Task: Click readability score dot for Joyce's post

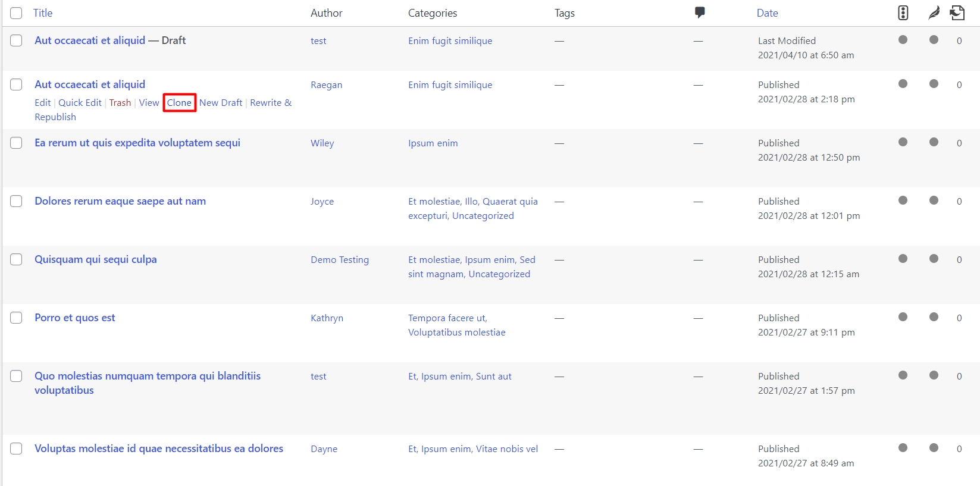Action: coord(934,200)
